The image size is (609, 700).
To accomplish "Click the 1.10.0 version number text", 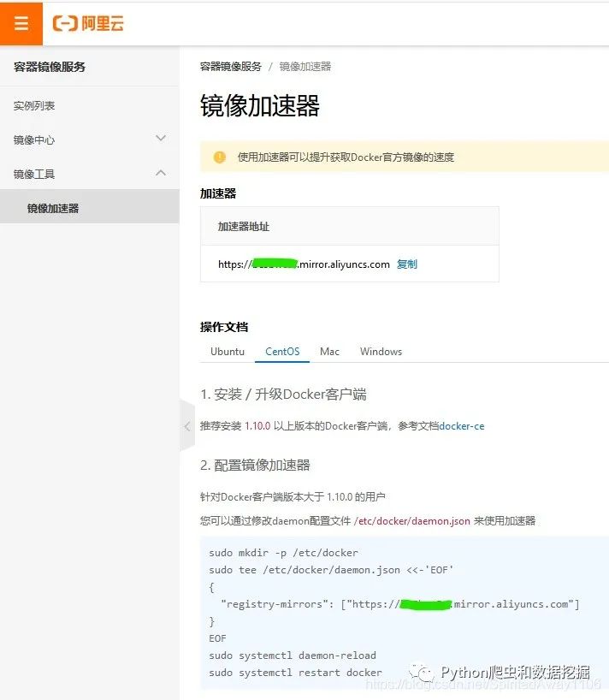I will tap(257, 426).
